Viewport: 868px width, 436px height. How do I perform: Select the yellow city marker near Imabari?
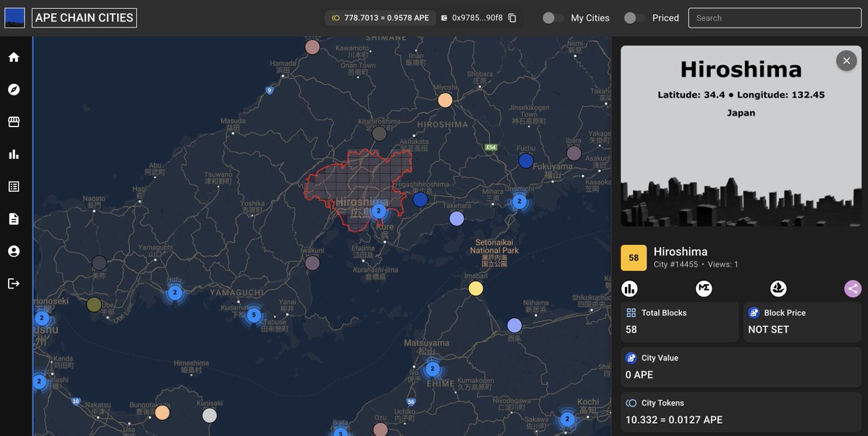[475, 288]
